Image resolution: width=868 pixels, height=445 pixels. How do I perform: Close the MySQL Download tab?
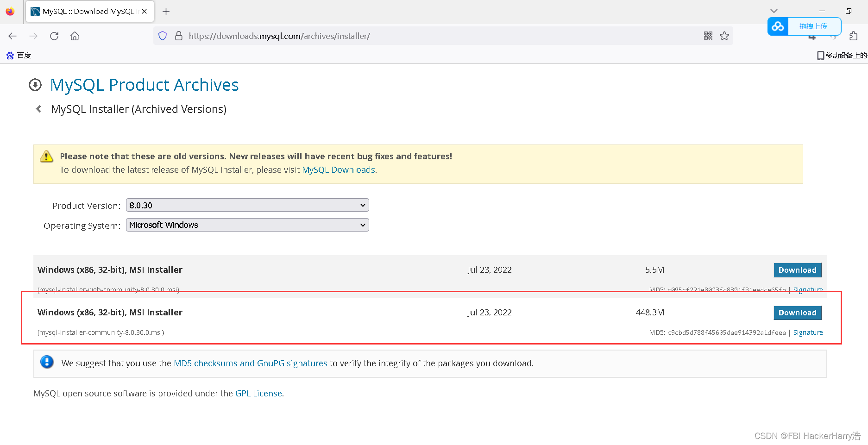point(145,12)
